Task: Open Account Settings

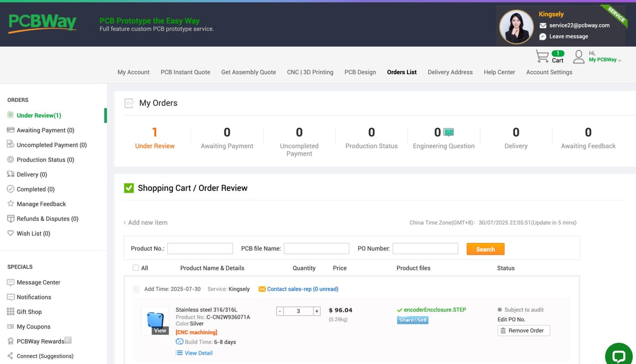Action: (549, 72)
